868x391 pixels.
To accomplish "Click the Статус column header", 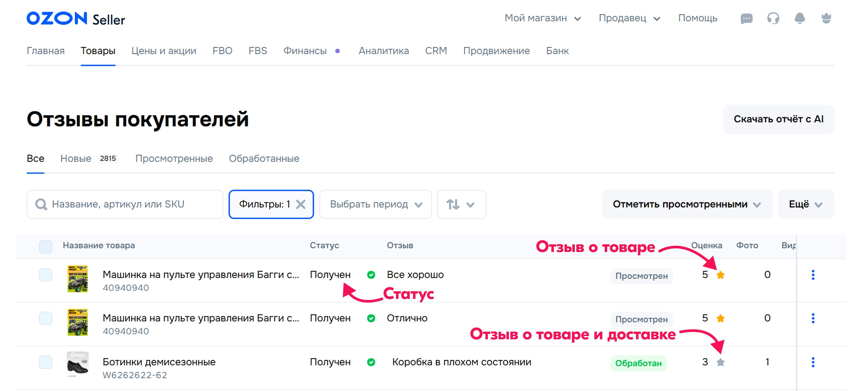I will tap(324, 246).
